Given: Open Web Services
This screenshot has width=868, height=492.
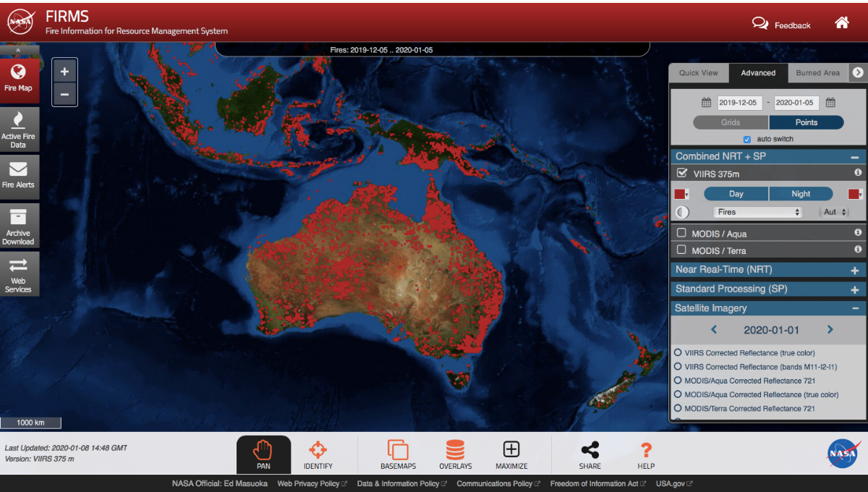Looking at the screenshot, I should [18, 273].
